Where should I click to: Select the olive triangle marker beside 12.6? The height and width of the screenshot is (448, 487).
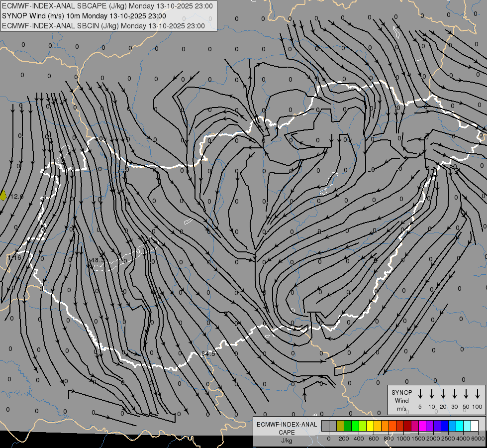(3, 195)
